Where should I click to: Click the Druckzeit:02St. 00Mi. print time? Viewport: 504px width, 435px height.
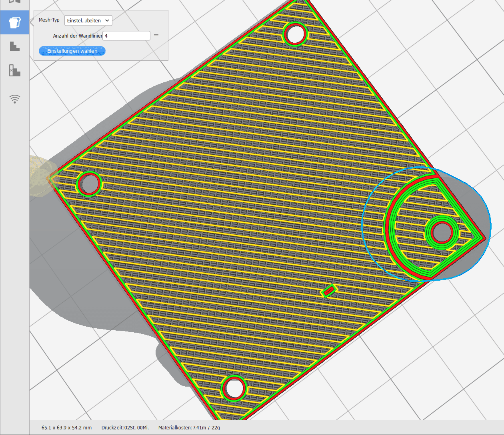click(x=125, y=427)
